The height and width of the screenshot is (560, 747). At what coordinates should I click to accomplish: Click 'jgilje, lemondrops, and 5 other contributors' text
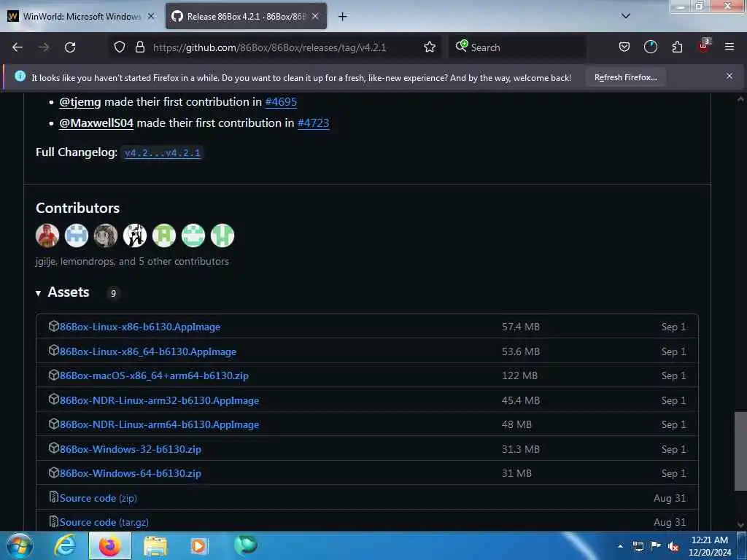tap(132, 262)
